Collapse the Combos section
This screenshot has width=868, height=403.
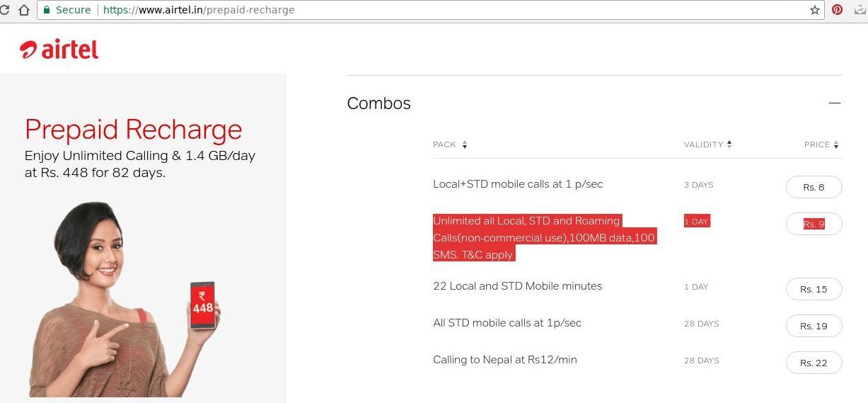pyautogui.click(x=835, y=103)
